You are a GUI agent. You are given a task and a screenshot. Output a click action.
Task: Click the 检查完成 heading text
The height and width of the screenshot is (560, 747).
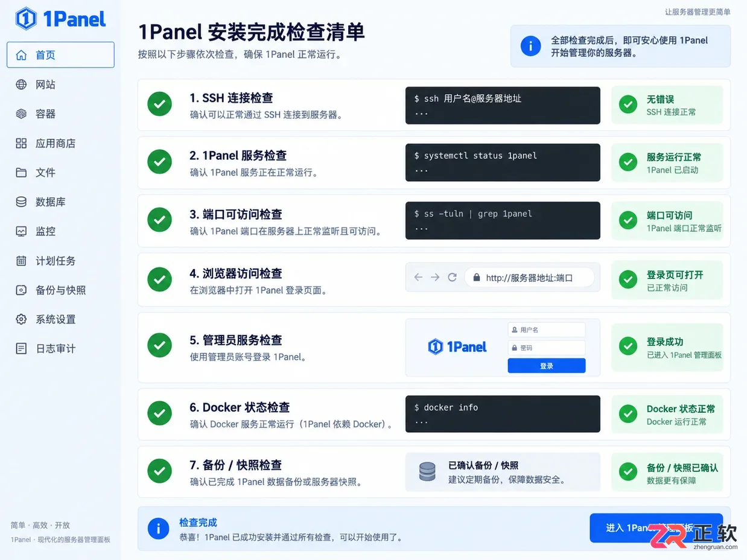coord(198,523)
